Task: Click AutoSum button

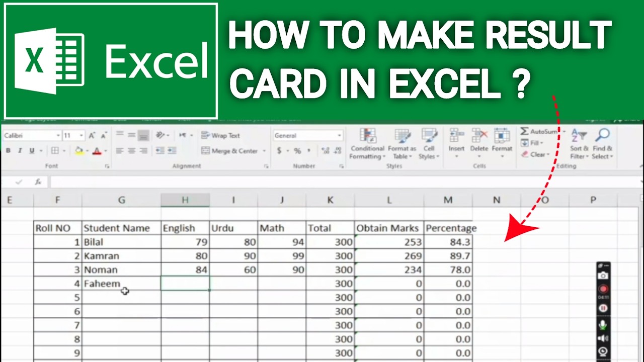Action: click(539, 132)
